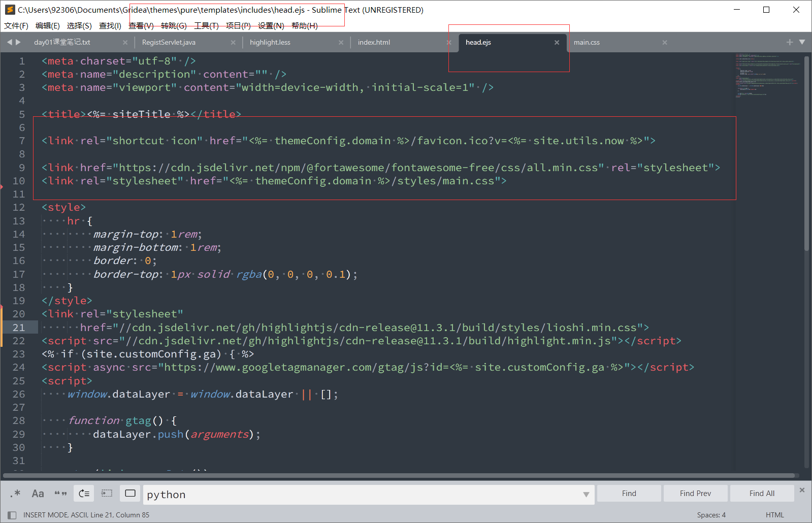This screenshot has width=812, height=523.
Task: Click the Find All button
Action: click(x=762, y=494)
